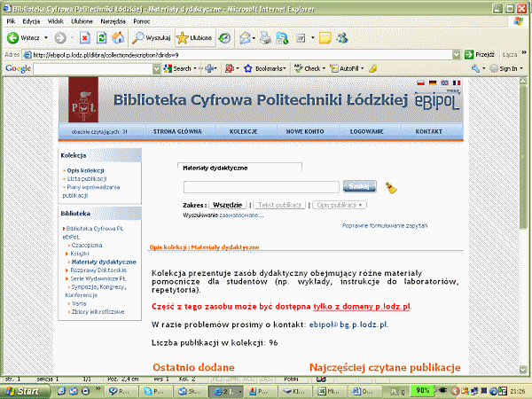Open the zaawansowane advanced search link
The height and width of the screenshot is (399, 532).
click(241, 215)
